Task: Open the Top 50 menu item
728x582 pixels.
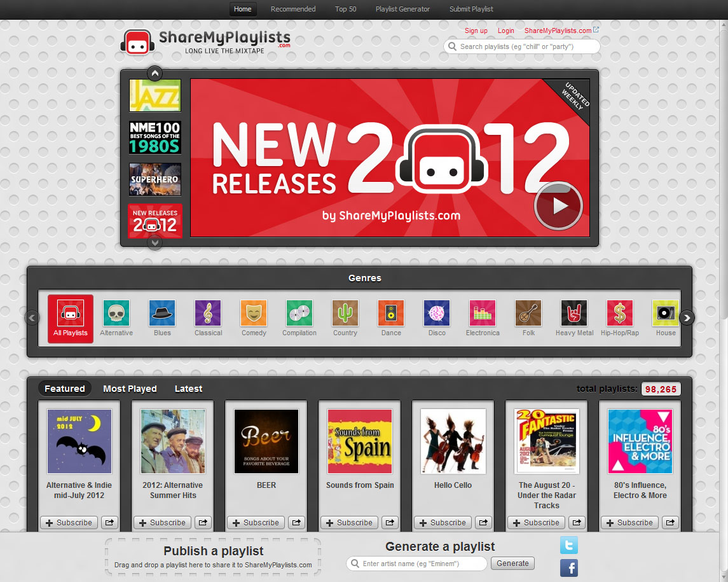Action: pyautogui.click(x=345, y=9)
